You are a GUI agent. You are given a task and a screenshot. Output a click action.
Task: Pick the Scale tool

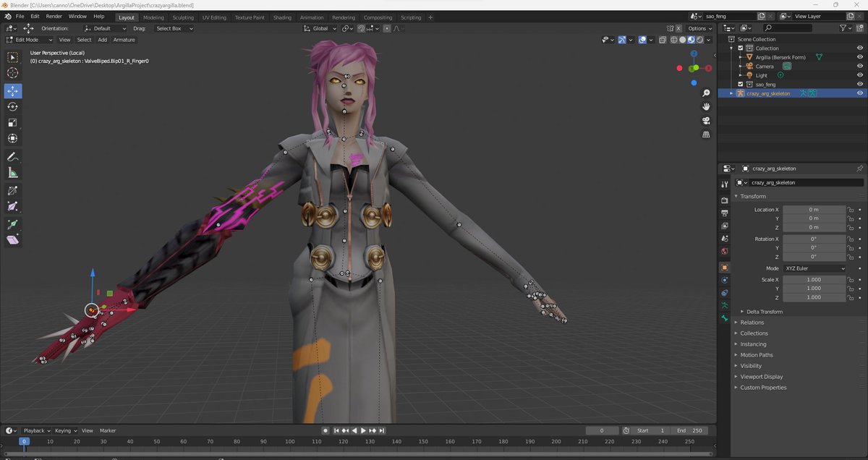(x=13, y=122)
